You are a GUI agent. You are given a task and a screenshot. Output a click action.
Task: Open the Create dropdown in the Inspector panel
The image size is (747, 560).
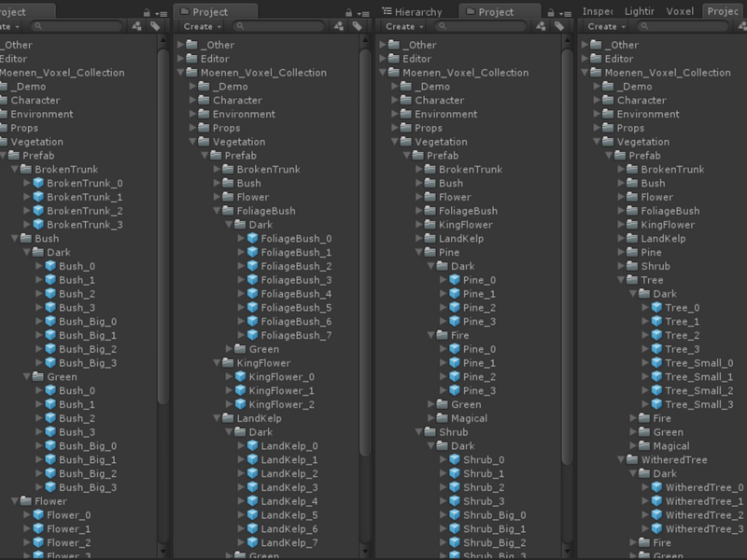click(x=606, y=27)
